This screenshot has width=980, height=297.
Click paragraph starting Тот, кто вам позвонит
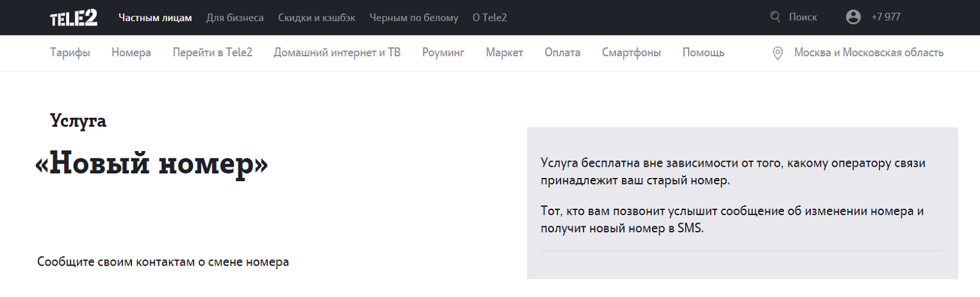point(732,220)
